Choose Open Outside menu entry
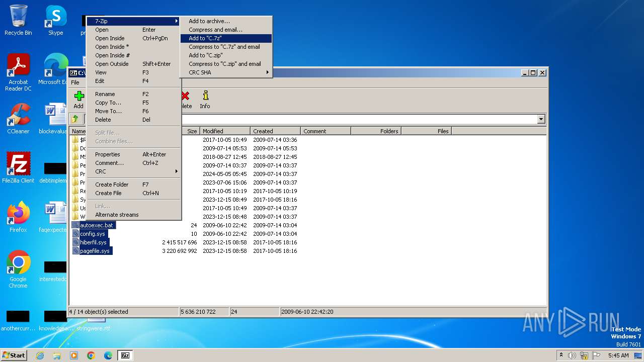This screenshot has height=362, width=644. pyautogui.click(x=134, y=64)
